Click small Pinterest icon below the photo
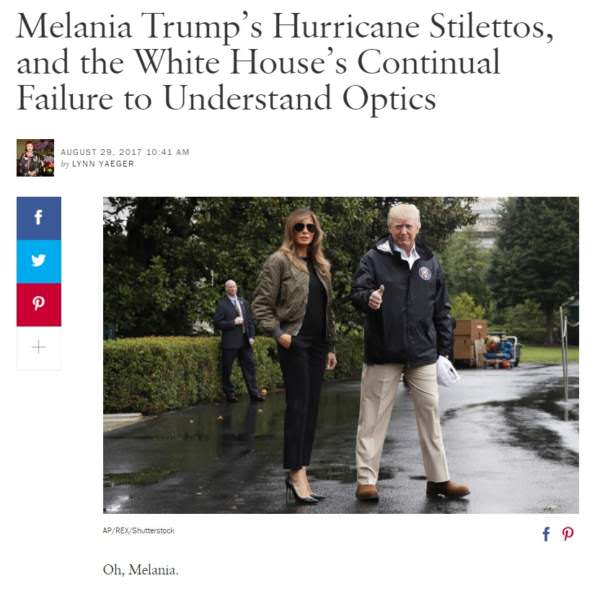This screenshot has width=600, height=591. pos(568,534)
